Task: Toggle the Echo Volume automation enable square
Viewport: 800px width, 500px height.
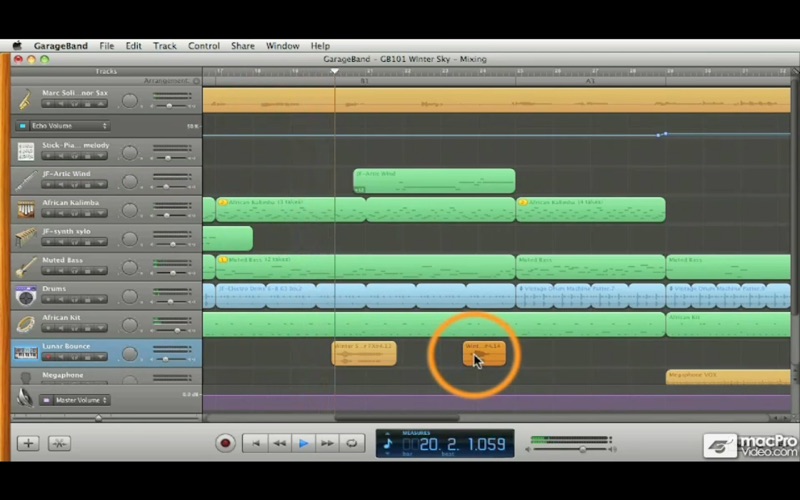Action: click(22, 126)
